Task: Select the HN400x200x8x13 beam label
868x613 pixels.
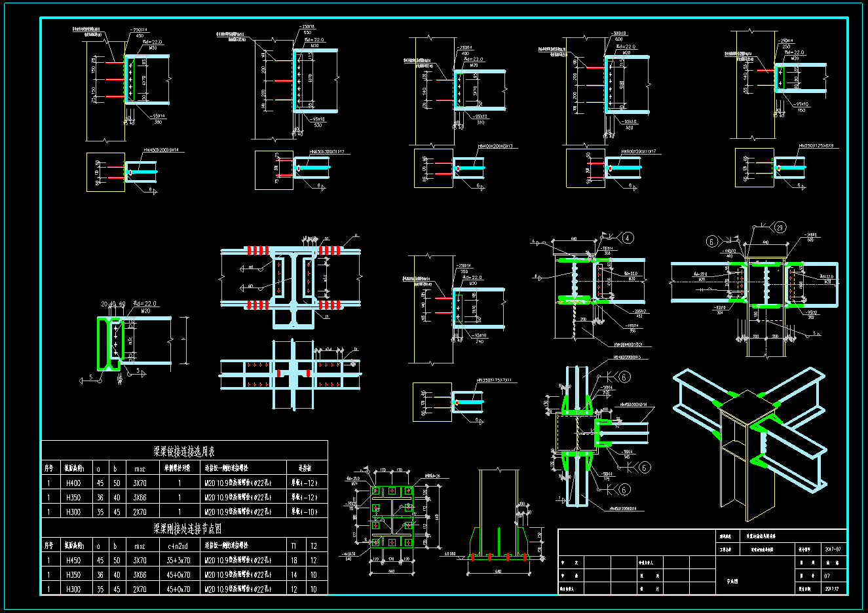Action: coord(495,147)
